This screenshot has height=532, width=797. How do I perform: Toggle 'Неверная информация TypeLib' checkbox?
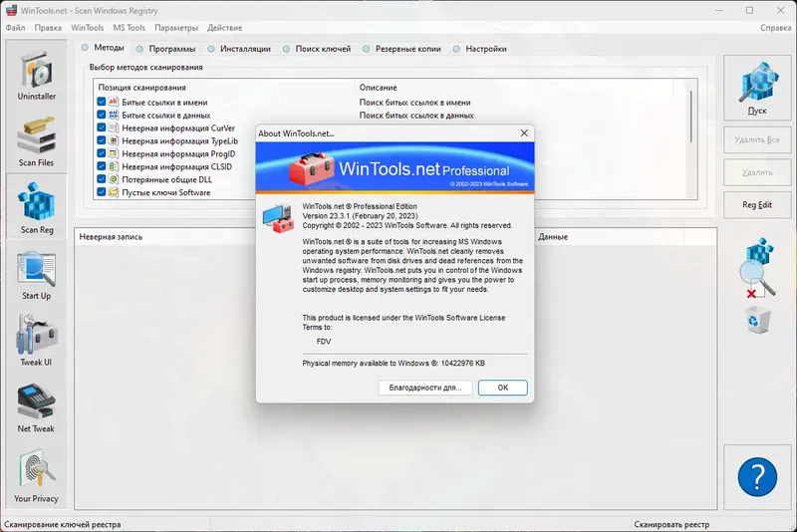tap(102, 140)
